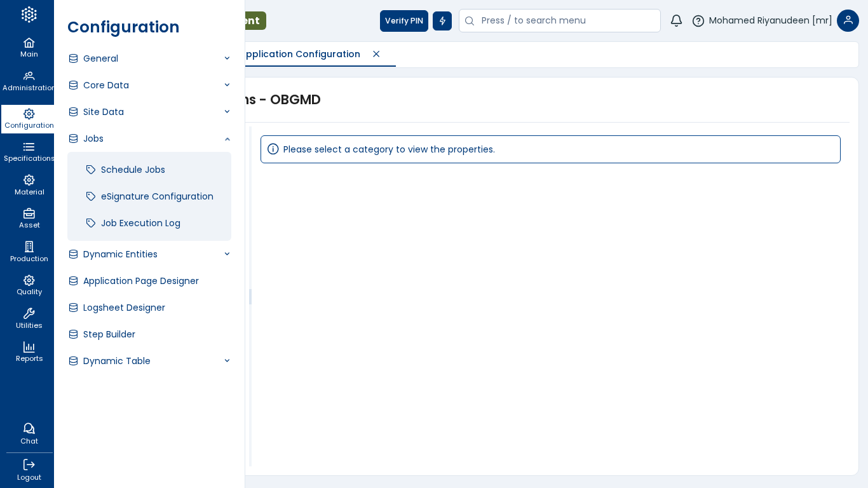Open the Asset module icon
Screen dimensions: 868x488
click(x=29, y=218)
